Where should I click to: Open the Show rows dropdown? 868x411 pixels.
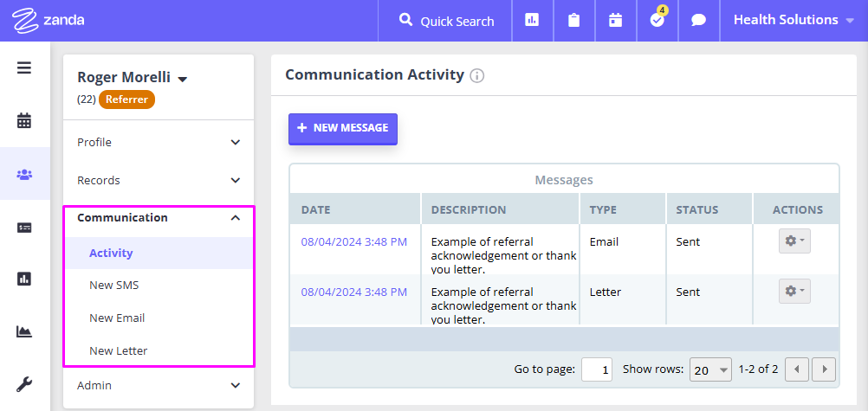(711, 369)
